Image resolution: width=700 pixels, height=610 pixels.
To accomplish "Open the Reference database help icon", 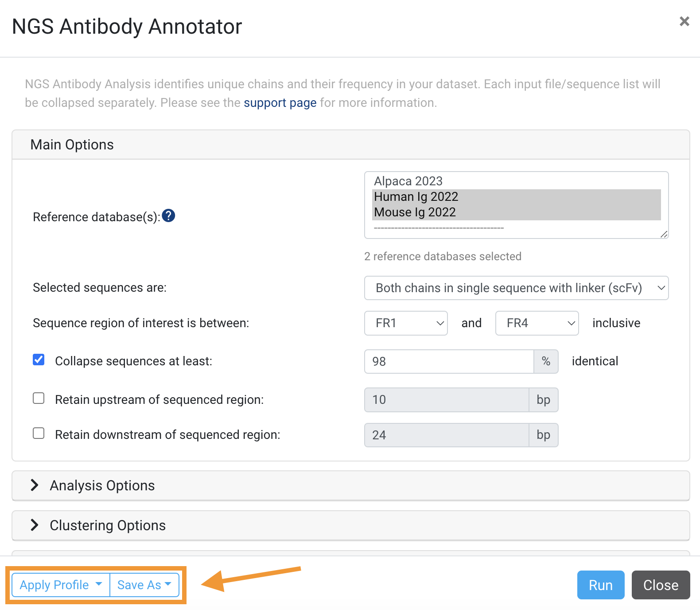I will pos(168,216).
